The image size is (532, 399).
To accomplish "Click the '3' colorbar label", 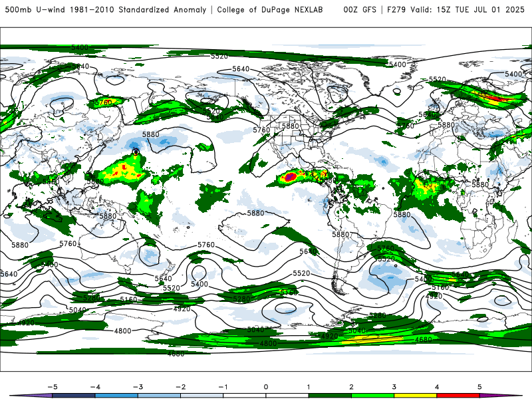I will tap(394, 387).
